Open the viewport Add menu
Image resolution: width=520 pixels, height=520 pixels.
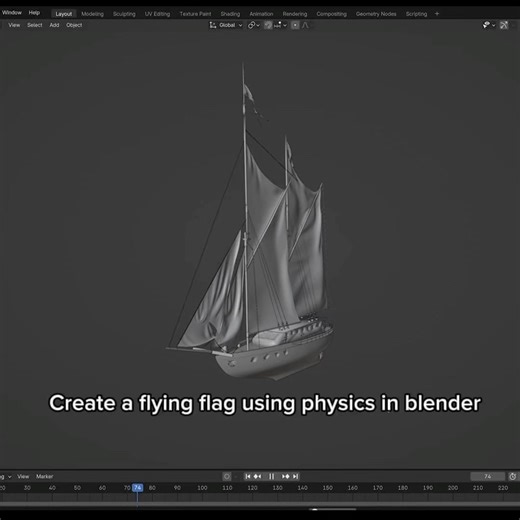coord(54,25)
